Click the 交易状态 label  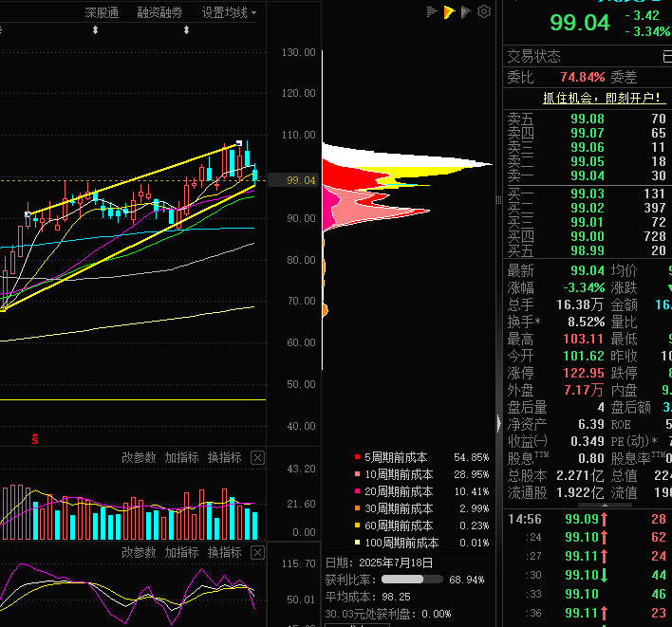point(534,56)
